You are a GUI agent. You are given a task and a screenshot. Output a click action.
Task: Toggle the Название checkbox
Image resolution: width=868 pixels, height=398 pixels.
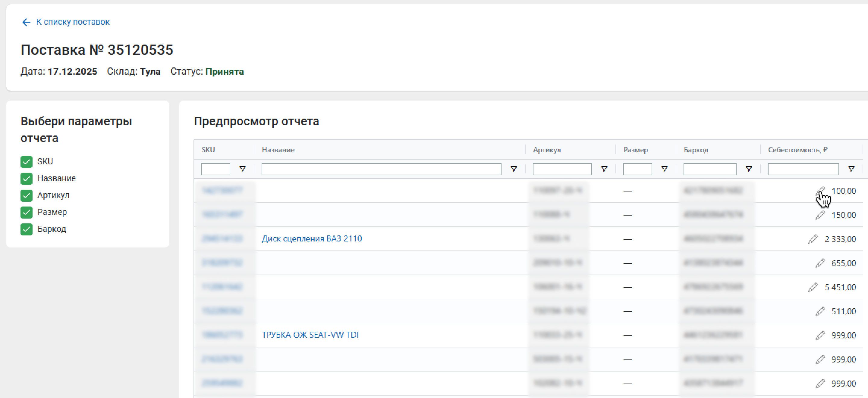tap(26, 179)
